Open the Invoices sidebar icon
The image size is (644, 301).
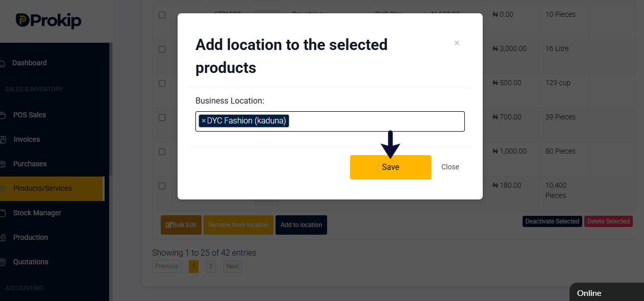click(3, 140)
